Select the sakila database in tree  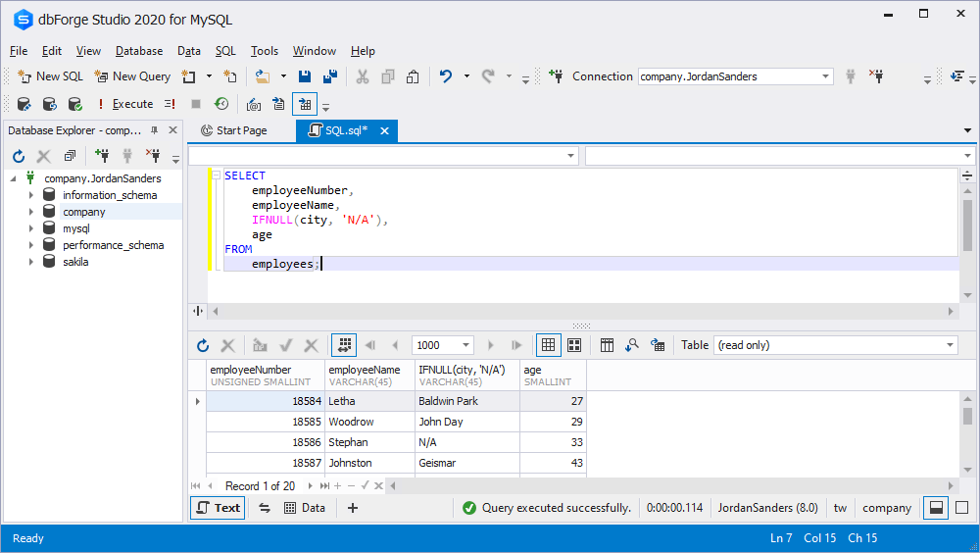click(x=75, y=262)
